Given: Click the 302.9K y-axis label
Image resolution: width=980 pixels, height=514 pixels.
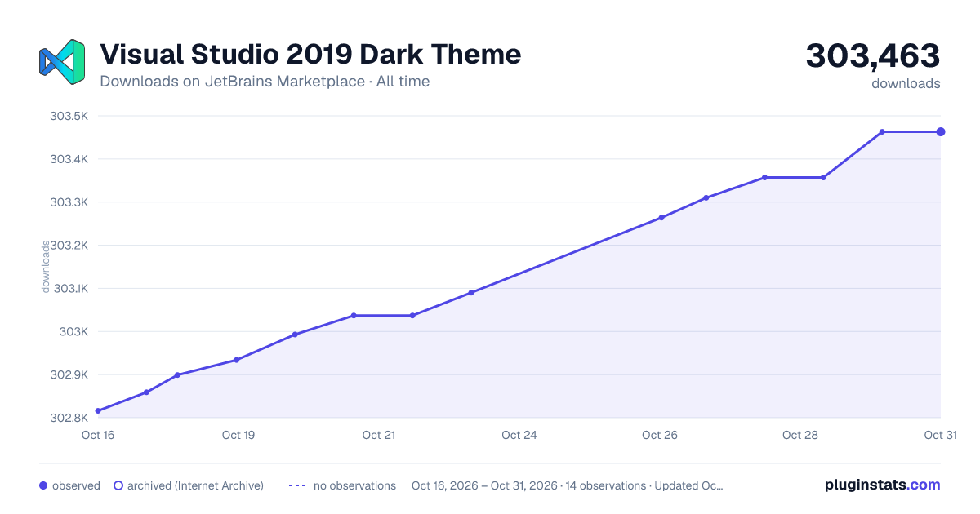Looking at the screenshot, I should 69,374.
